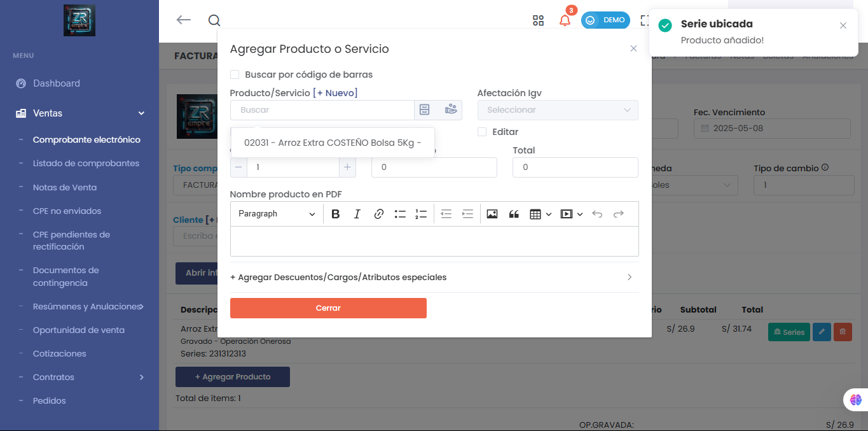Go to Cotizaciones in sidebar
Viewport: 868px width, 431px height.
59,353
